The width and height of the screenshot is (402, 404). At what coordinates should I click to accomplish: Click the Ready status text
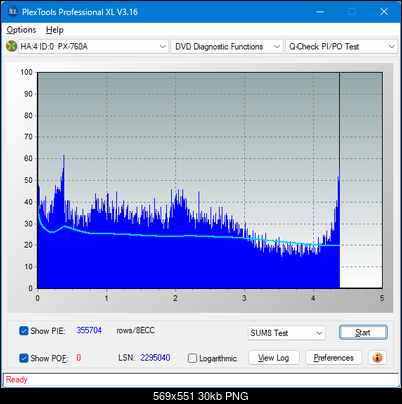tap(17, 379)
